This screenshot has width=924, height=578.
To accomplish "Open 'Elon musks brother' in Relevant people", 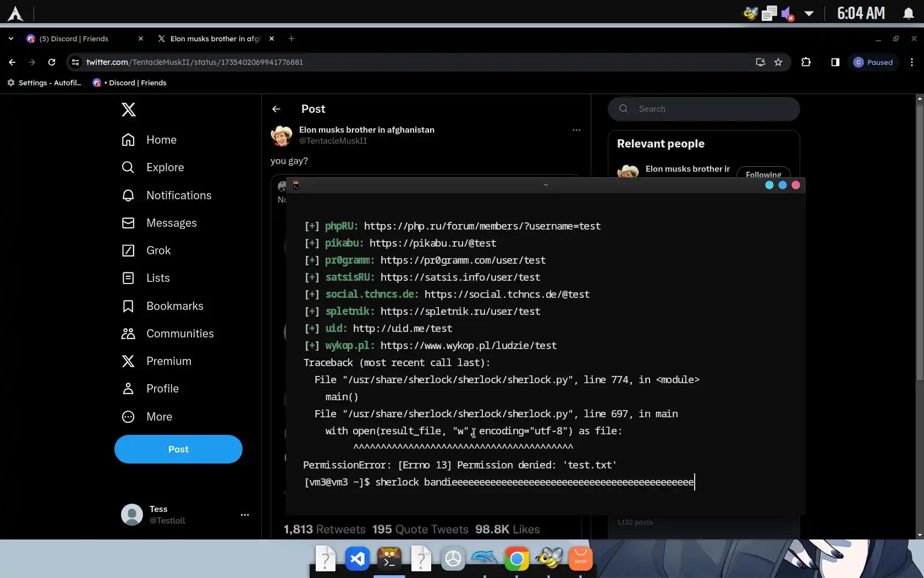I will [x=687, y=169].
